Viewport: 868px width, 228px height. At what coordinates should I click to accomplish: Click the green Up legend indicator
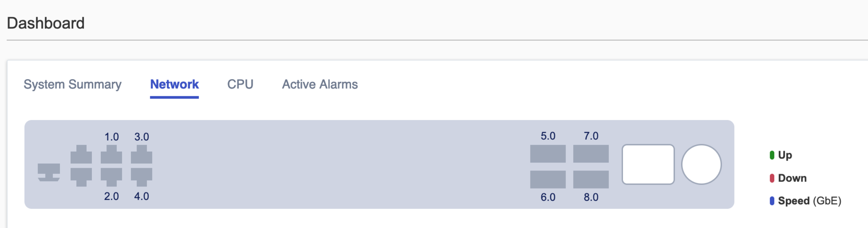point(772,155)
